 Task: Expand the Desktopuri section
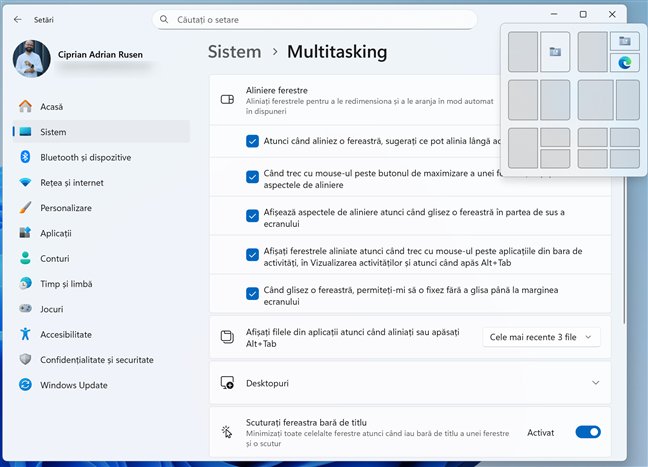tap(596, 383)
